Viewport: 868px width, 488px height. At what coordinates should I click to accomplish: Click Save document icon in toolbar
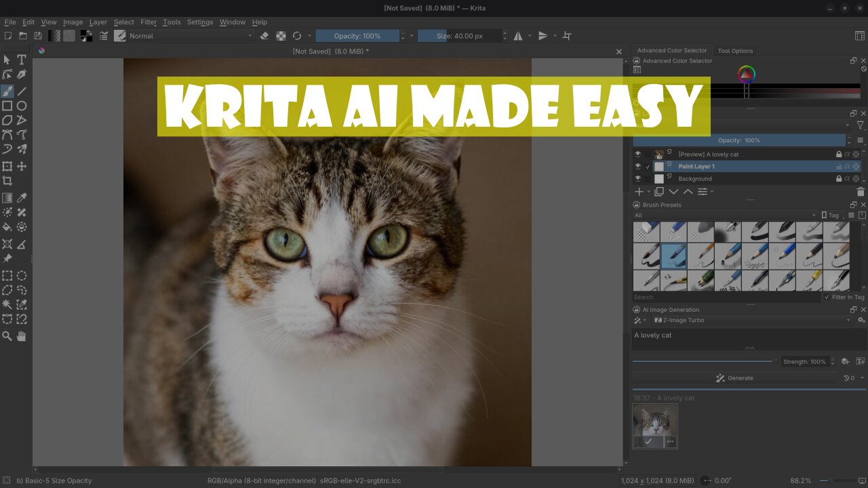pyautogui.click(x=37, y=36)
